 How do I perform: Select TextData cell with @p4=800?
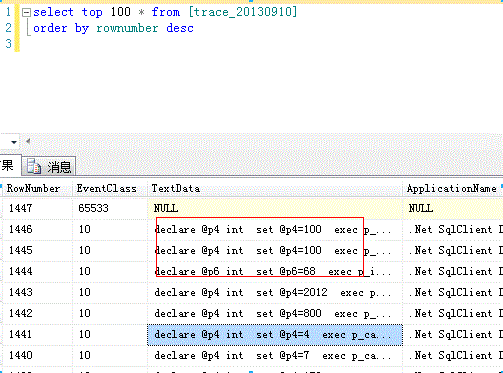(275, 314)
